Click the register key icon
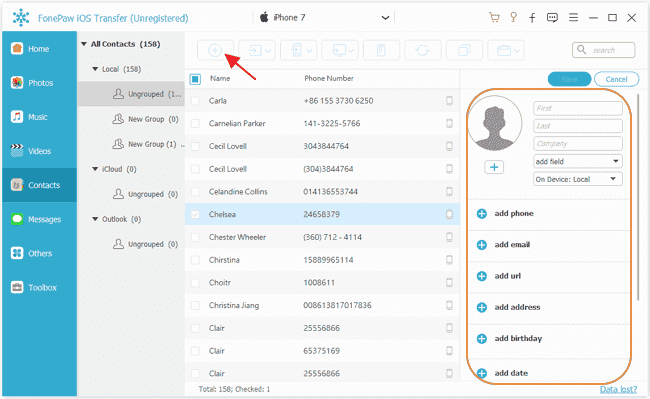 point(514,17)
